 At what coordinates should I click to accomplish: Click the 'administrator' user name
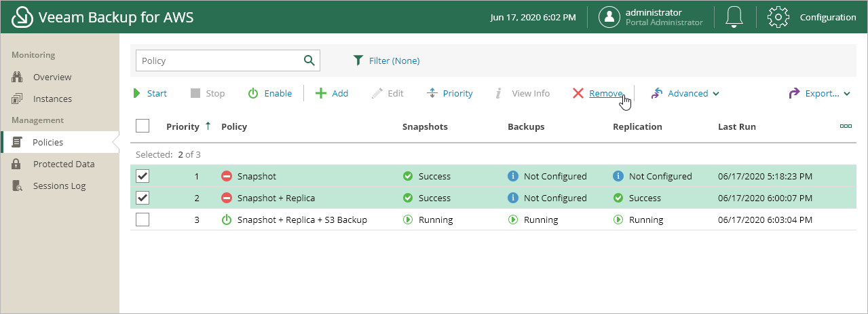(x=654, y=12)
